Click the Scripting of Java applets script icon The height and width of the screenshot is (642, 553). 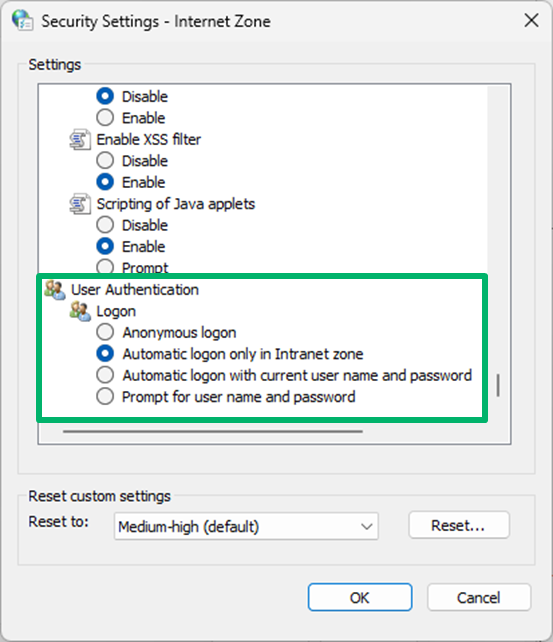[x=80, y=204]
